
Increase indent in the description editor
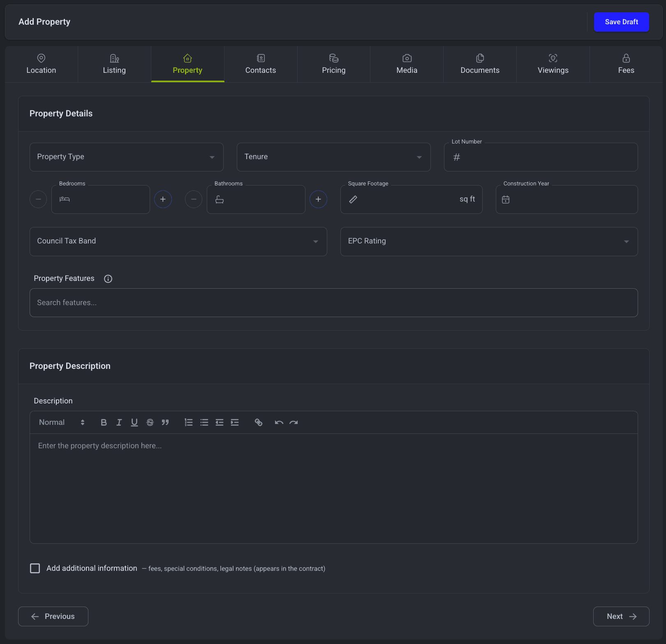coord(235,422)
